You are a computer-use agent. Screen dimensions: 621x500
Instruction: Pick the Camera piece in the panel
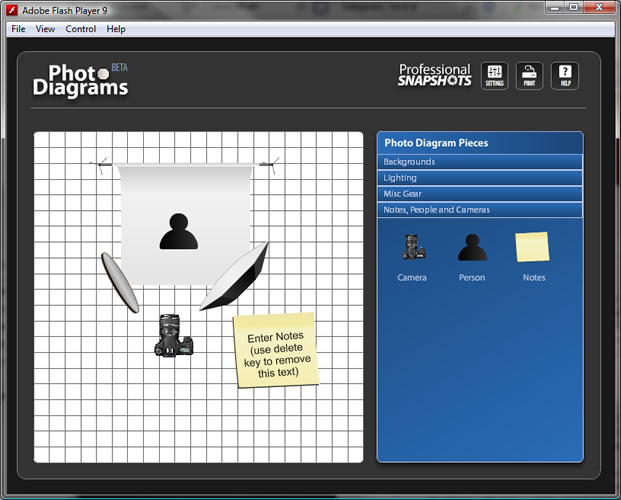tap(413, 247)
